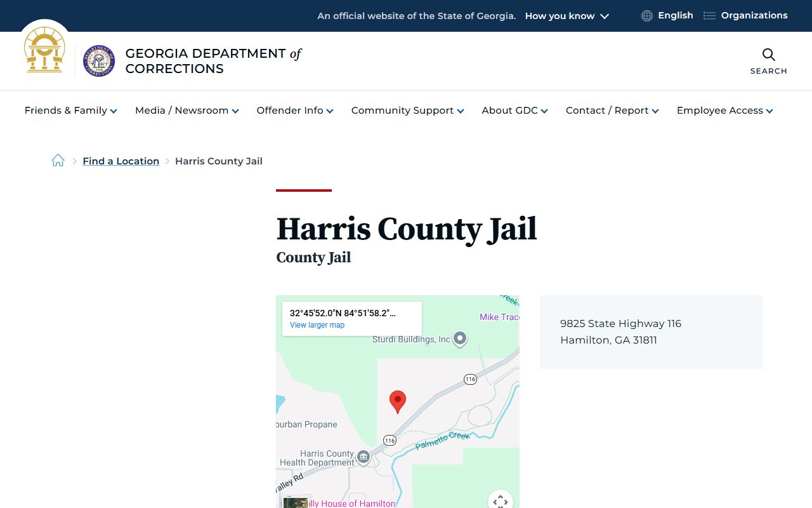812x508 pixels.
Task: Click the Department of Corrections round seal
Action: click(99, 61)
